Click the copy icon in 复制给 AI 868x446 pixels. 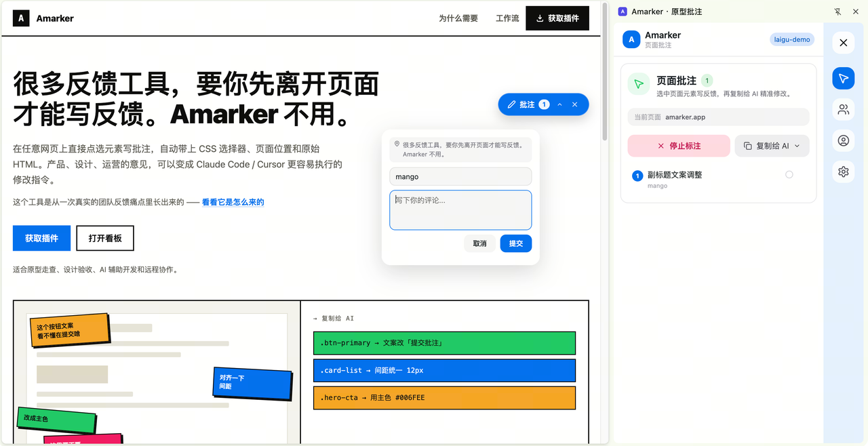(748, 146)
